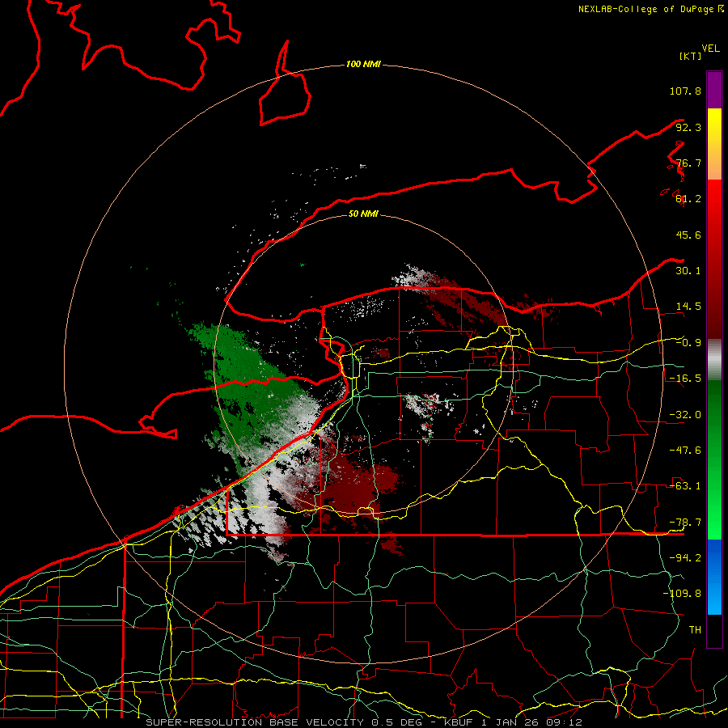This screenshot has width=728, height=728.
Task: Click the '100 NMI' range ring label
Action: [x=363, y=64]
